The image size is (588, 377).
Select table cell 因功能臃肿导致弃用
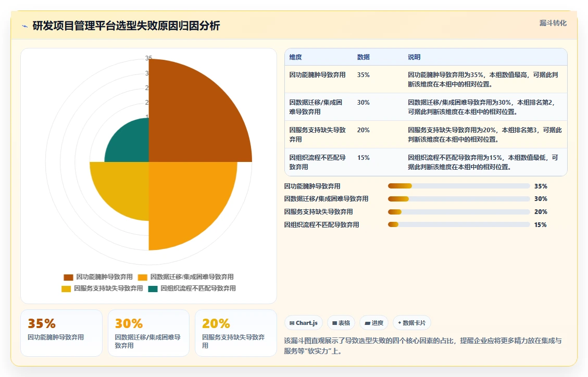[x=317, y=75]
